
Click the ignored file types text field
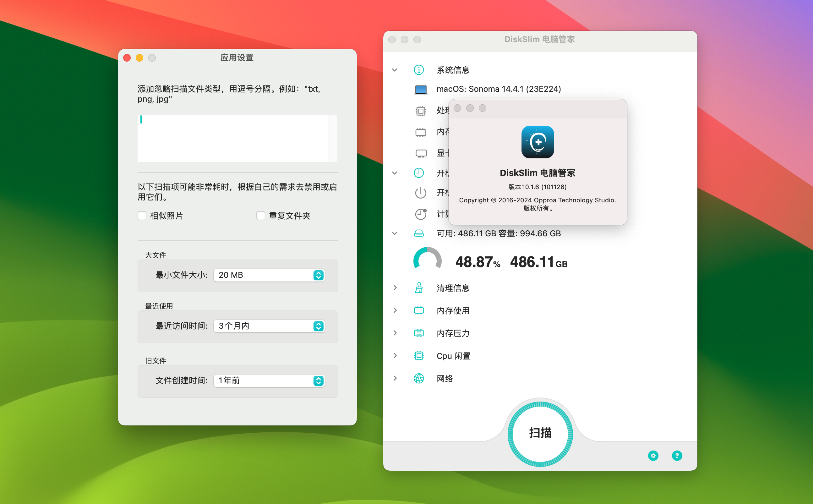[x=233, y=138]
